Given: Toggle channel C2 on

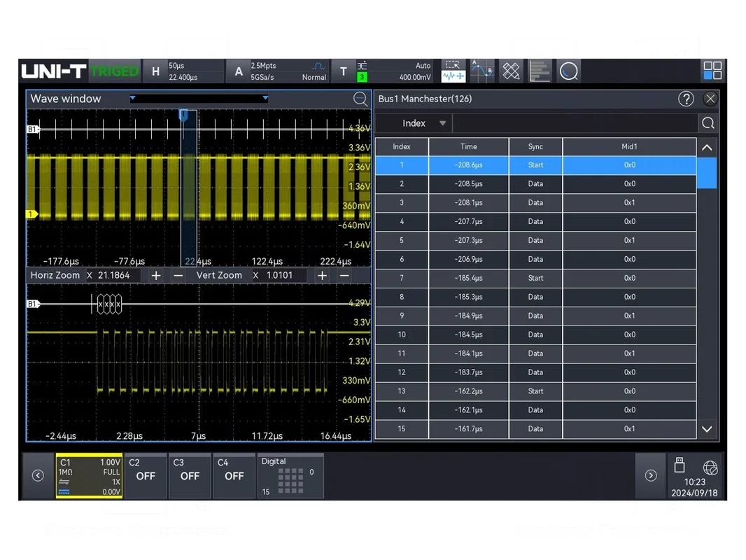Looking at the screenshot, I should [x=145, y=476].
